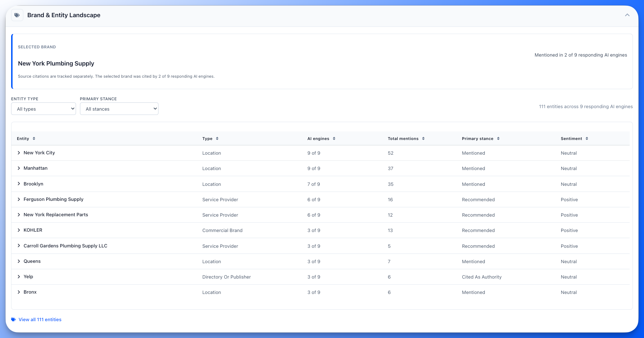Click Recommended stance in Ferguson Plumbing Supply row
Viewport: 644px width, 338px height.
(x=478, y=200)
